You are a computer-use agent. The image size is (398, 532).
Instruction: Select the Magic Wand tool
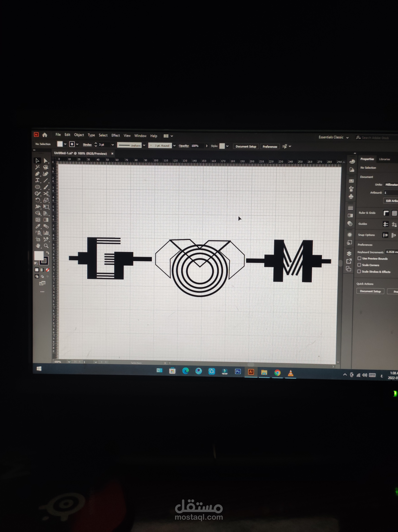coord(37,167)
